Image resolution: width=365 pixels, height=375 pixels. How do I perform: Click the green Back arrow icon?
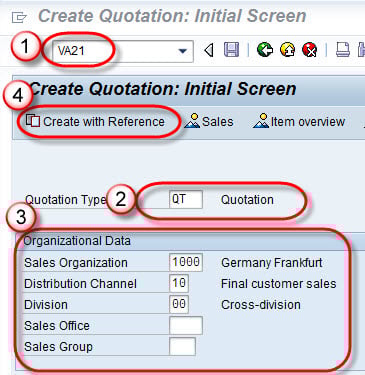click(265, 50)
